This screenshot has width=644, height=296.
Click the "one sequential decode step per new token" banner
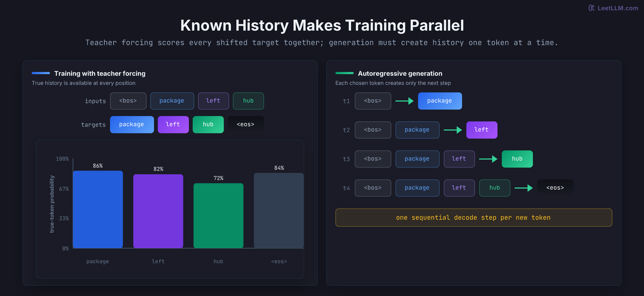click(474, 218)
